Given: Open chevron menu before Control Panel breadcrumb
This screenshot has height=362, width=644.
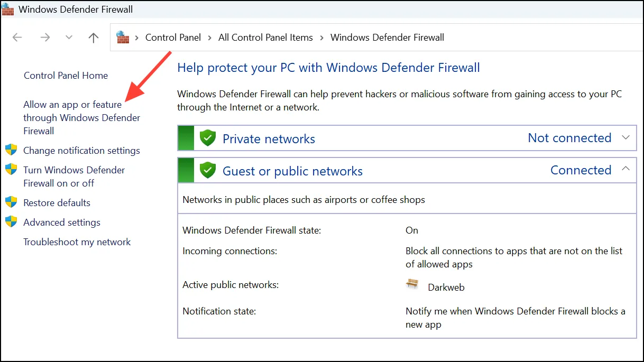Looking at the screenshot, I should click(137, 38).
